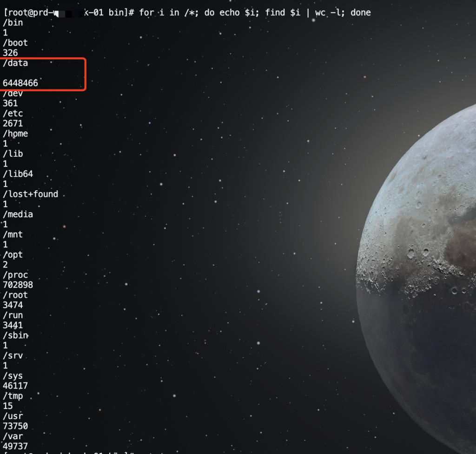Click the /lost+found directory line
476x454 pixels.
(31, 194)
